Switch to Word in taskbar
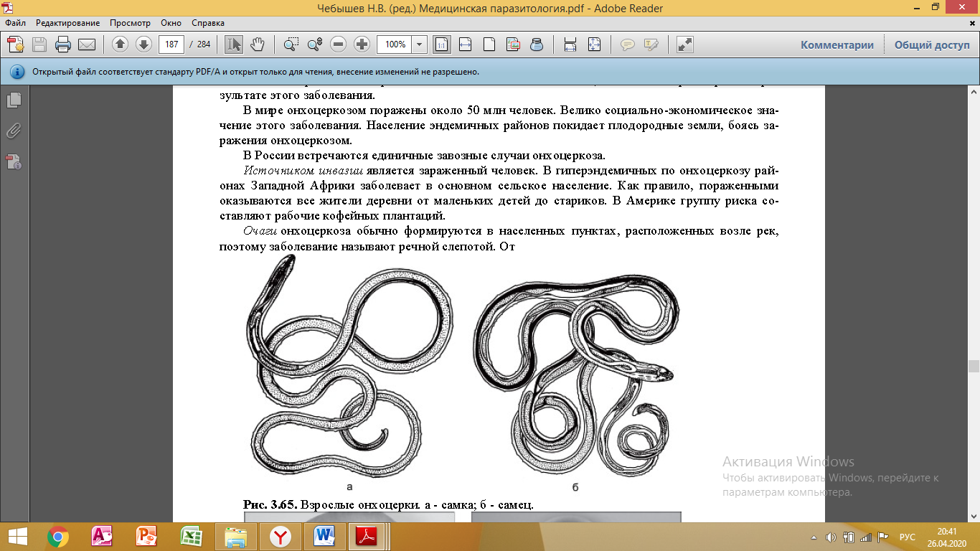The width and height of the screenshot is (980, 551). click(324, 536)
